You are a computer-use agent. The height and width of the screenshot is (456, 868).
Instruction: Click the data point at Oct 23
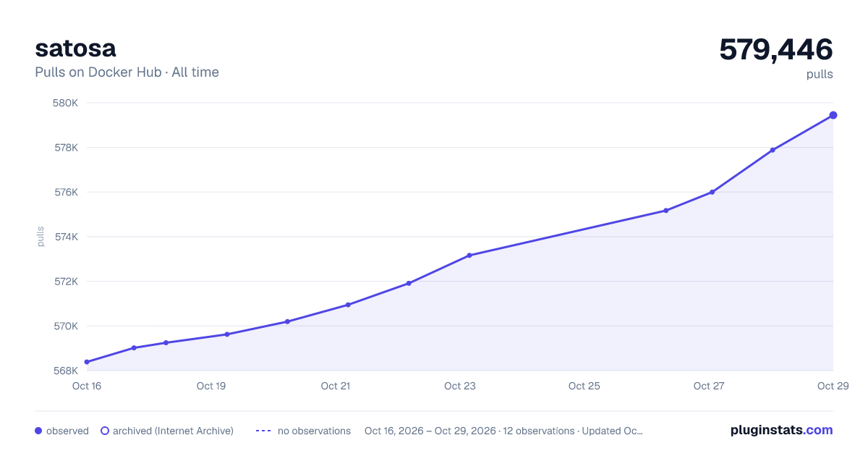point(469,256)
